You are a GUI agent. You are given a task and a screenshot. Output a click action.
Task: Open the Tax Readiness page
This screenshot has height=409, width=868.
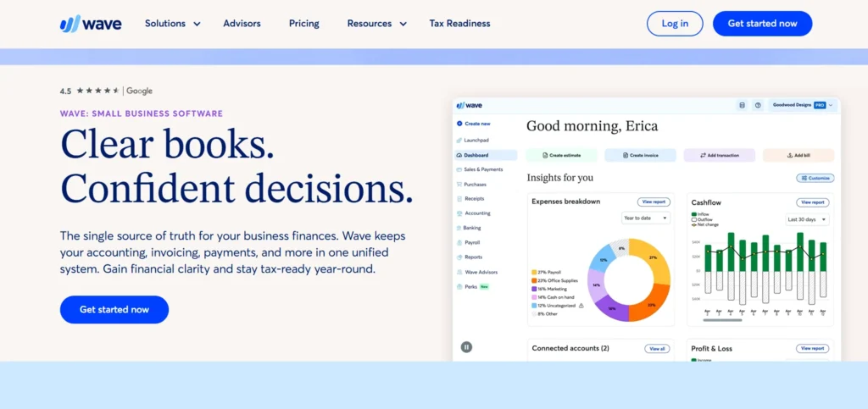[460, 24]
